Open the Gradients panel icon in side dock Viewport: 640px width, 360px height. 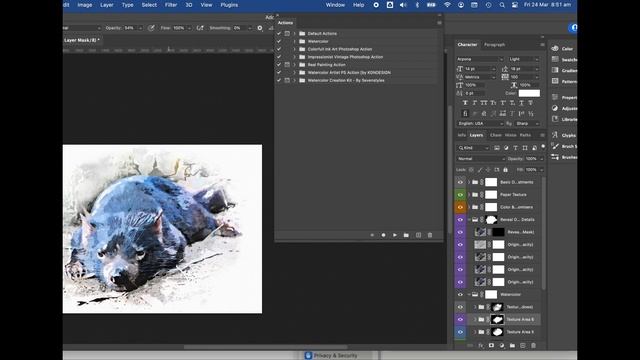555,70
